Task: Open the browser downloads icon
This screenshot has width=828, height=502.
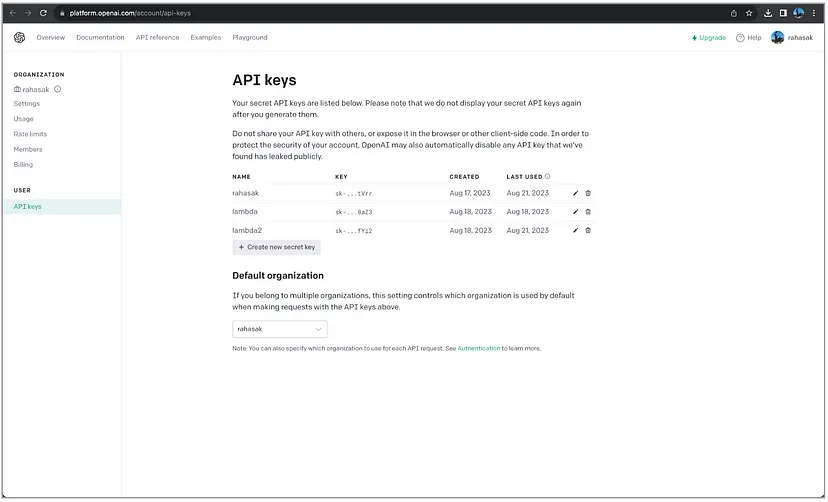Action: [768, 13]
